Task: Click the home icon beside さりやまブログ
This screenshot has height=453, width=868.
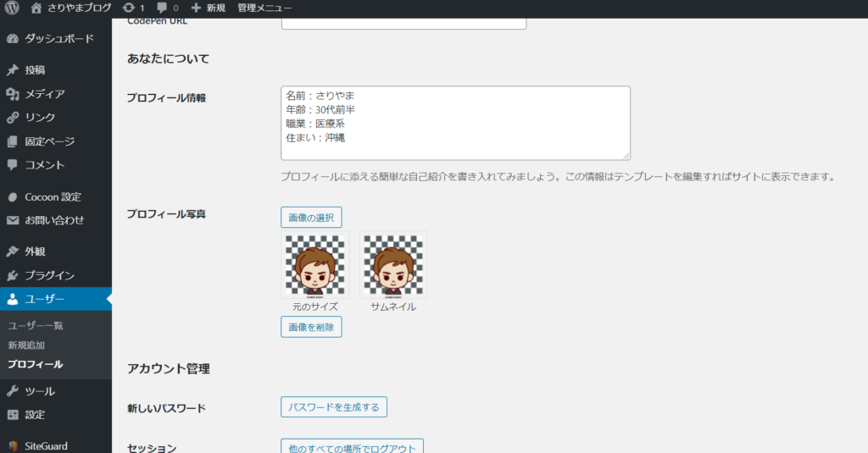Action: 36,8
